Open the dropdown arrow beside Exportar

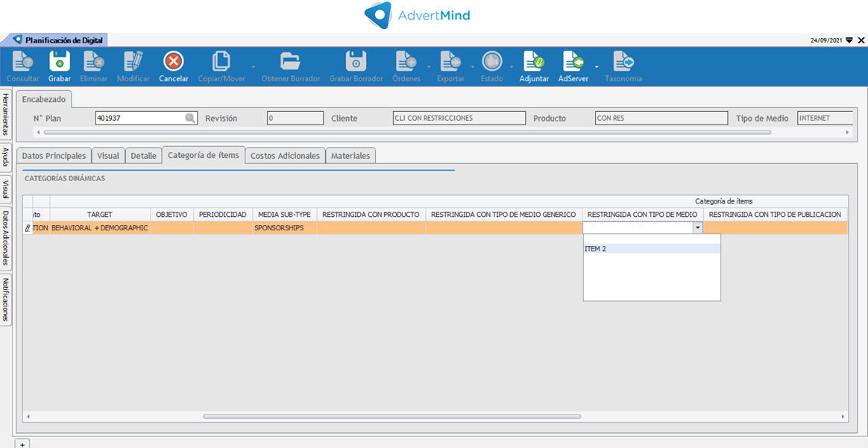(x=472, y=67)
